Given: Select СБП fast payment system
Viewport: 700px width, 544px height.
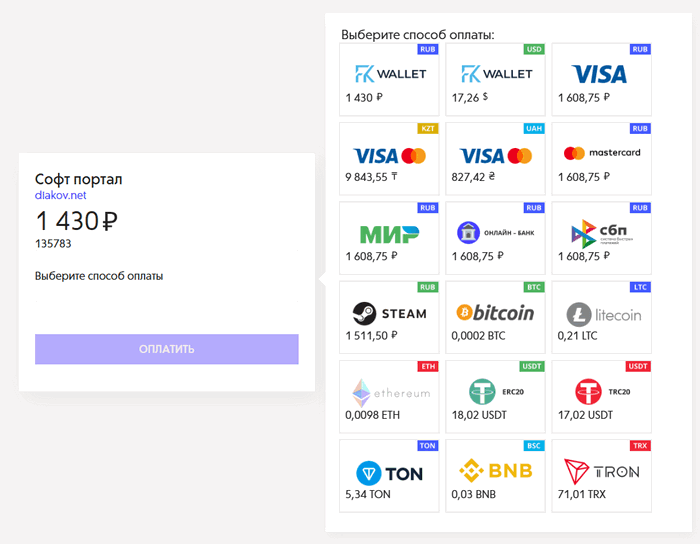Looking at the screenshot, I should pos(601,238).
